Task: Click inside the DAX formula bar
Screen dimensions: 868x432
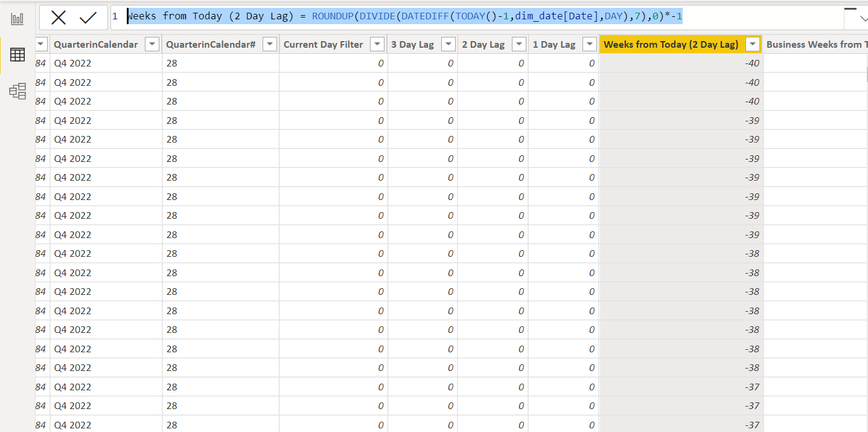Action: 477,18
